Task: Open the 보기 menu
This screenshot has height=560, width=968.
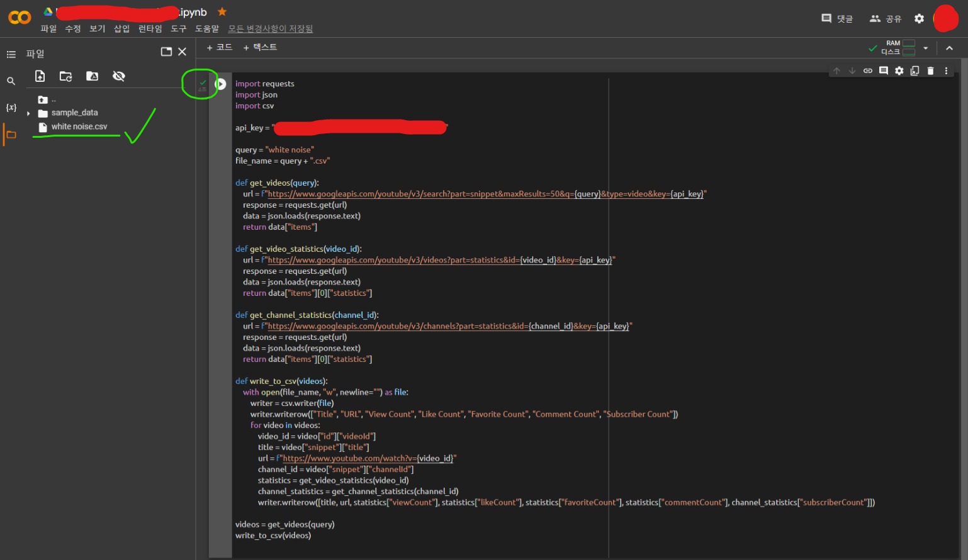Action: [x=98, y=28]
